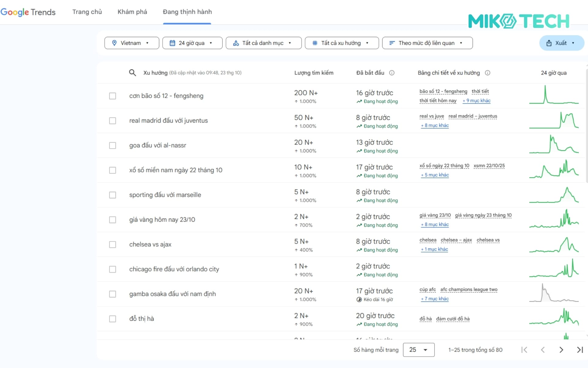Jump to the last page with the skip-end icon

[580, 350]
